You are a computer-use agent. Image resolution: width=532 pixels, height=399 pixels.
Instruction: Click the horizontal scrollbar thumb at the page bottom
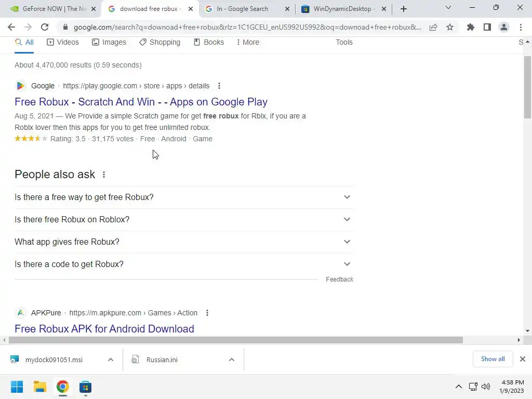click(x=236, y=340)
